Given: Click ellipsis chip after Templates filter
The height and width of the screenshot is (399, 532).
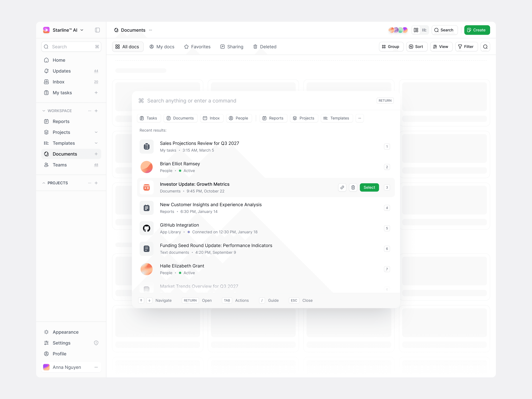Looking at the screenshot, I should 359,118.
